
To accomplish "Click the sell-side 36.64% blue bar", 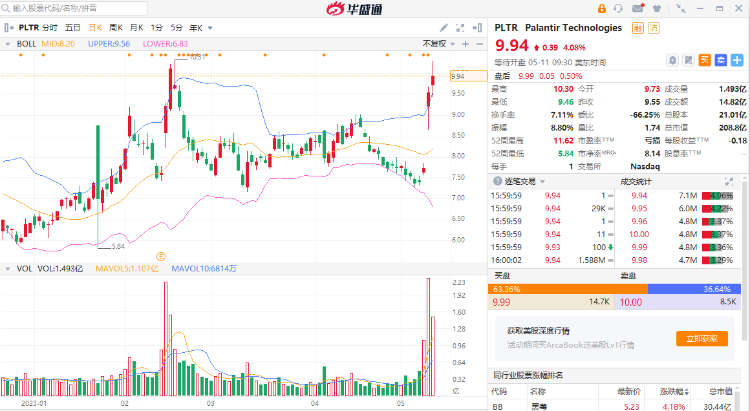I will click(694, 289).
